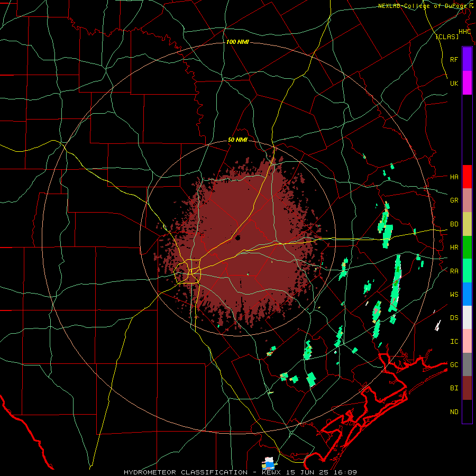476x476 pixels.
Task: Click the blue WS legend swatch
Action: click(x=467, y=294)
